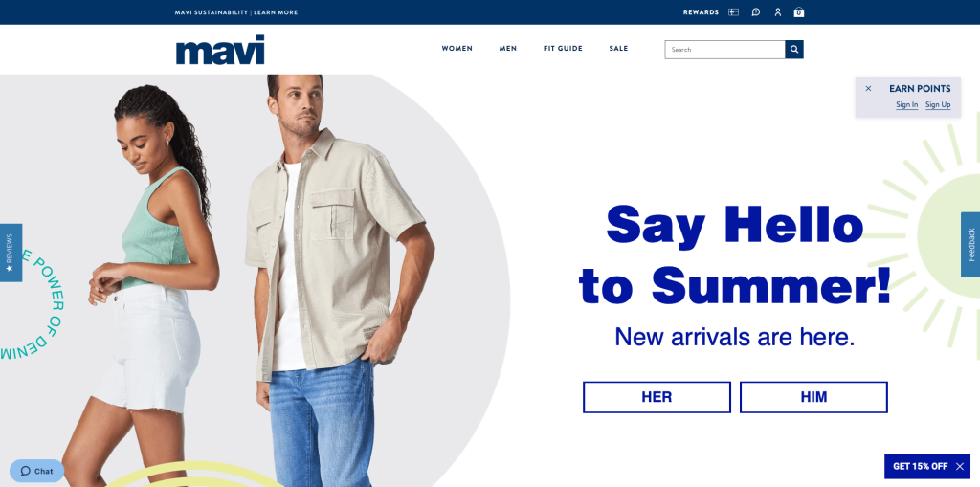980x487 pixels.
Task: Click the HER button
Action: pos(657,397)
